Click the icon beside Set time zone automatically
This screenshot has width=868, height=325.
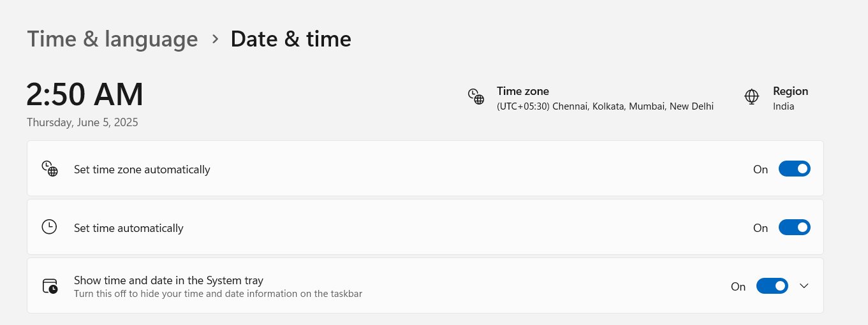point(50,169)
